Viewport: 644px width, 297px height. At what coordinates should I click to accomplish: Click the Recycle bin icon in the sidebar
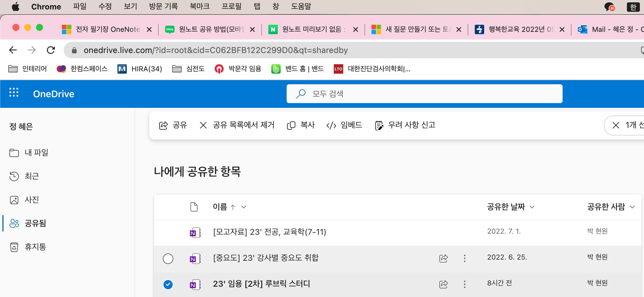click(x=14, y=247)
